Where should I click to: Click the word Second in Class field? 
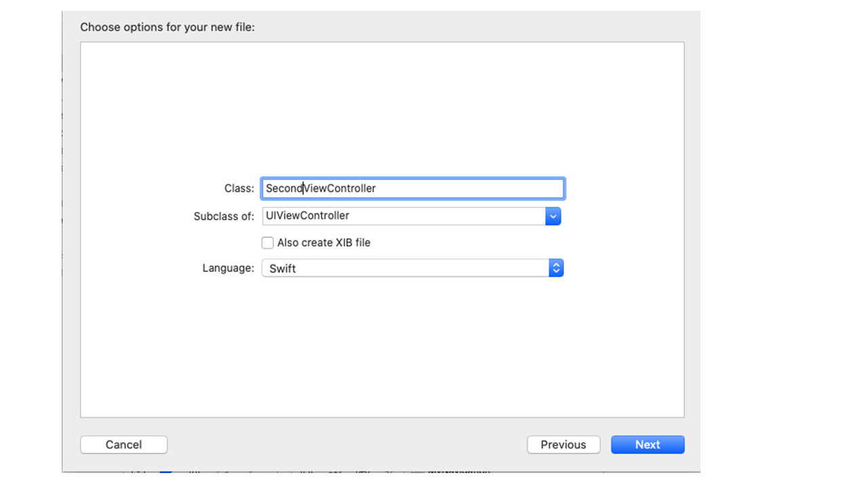pos(283,188)
